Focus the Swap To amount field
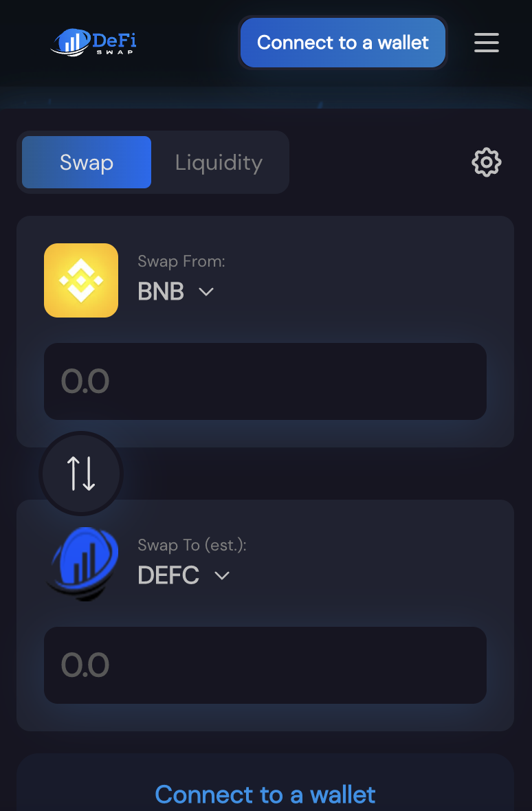Viewport: 532px width, 811px height. coord(265,665)
